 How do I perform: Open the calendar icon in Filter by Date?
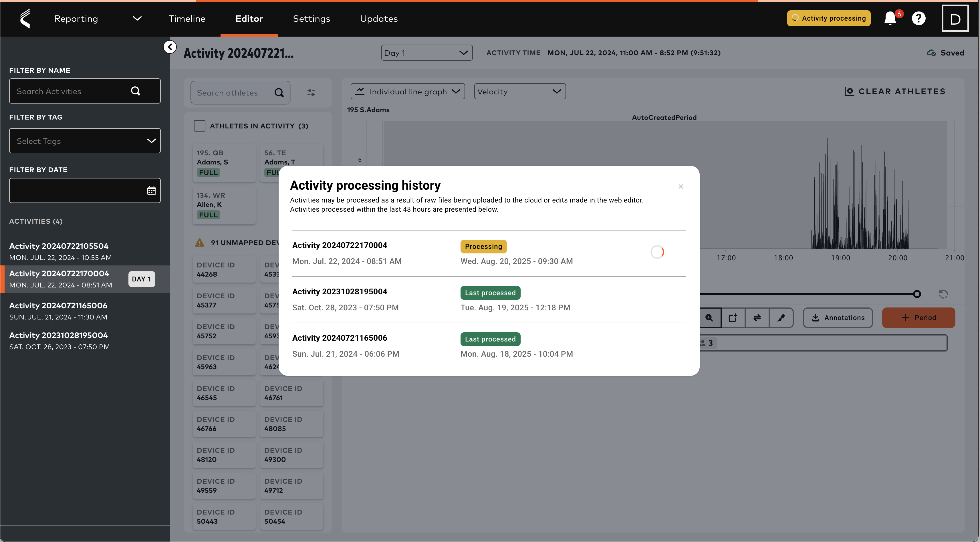point(151,190)
